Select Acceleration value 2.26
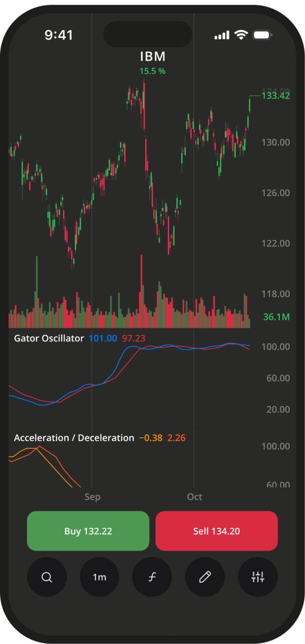 coord(176,438)
